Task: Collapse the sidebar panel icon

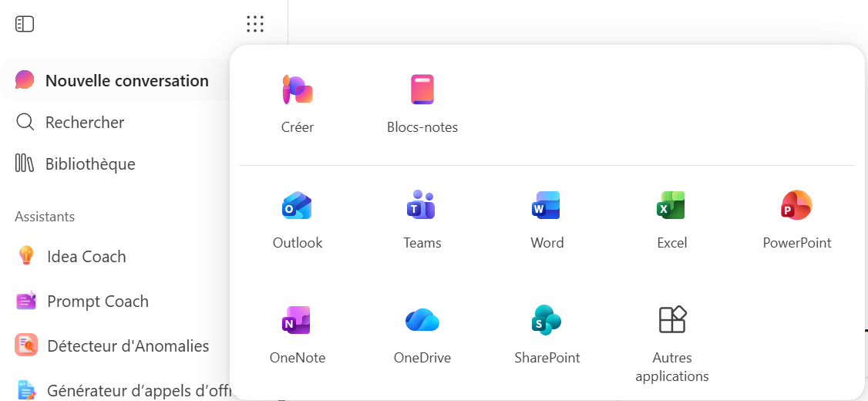Action: (25, 25)
